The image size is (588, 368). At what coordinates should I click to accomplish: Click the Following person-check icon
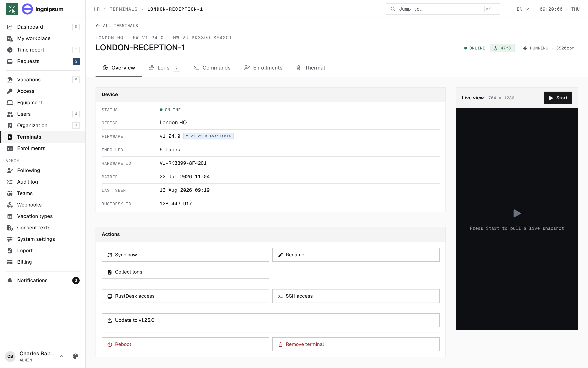[10, 170]
